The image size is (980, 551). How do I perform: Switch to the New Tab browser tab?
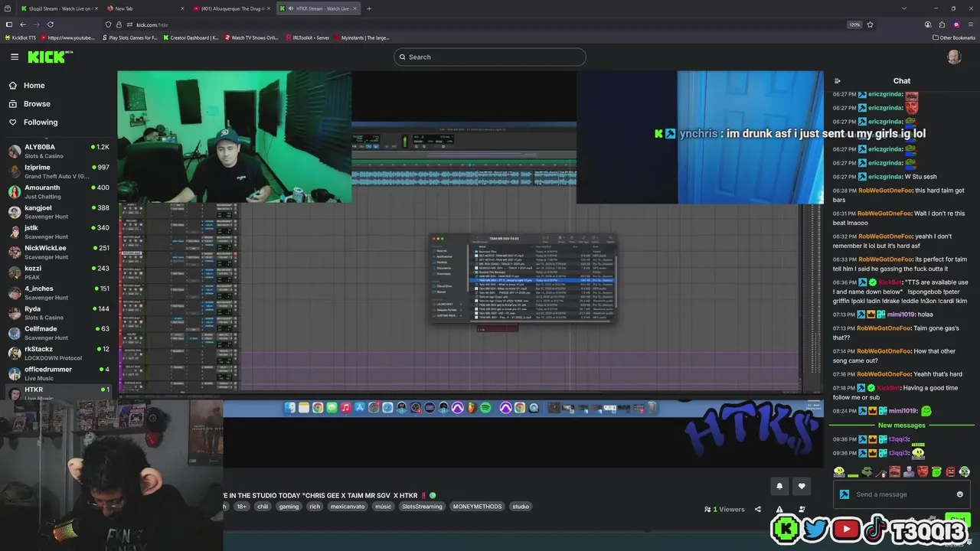(145, 8)
